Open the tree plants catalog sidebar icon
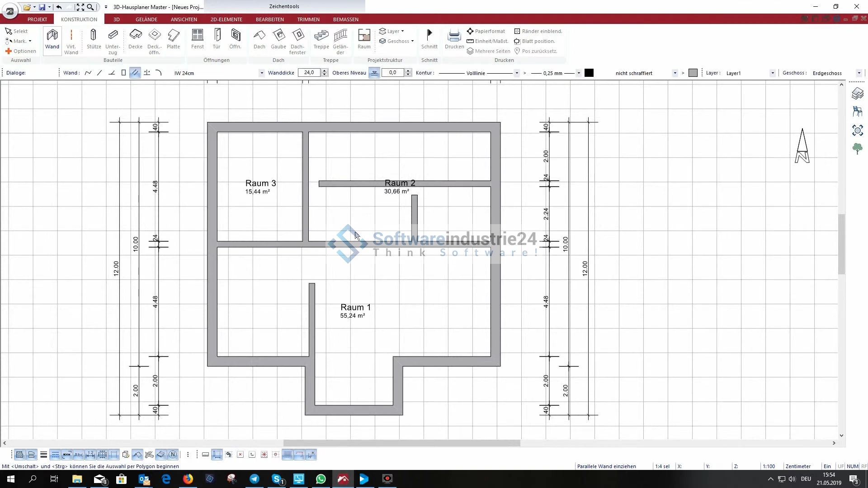This screenshot has height=488, width=868. (857, 149)
